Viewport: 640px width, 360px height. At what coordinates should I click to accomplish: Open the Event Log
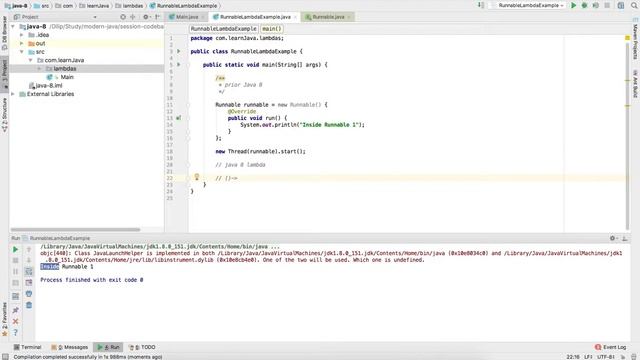pyautogui.click(x=610, y=347)
